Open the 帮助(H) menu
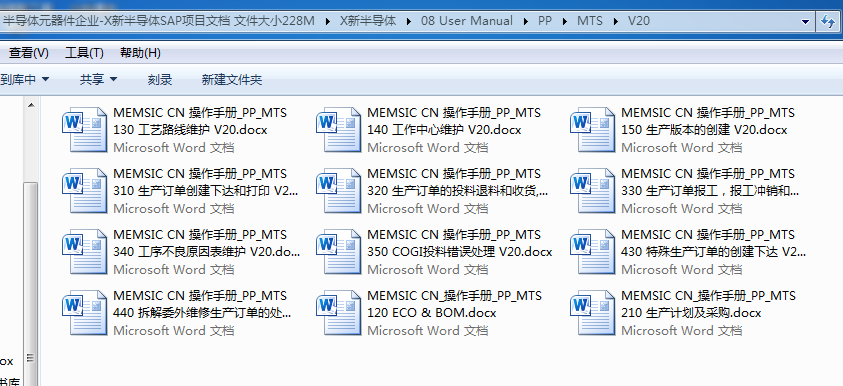 [140, 53]
